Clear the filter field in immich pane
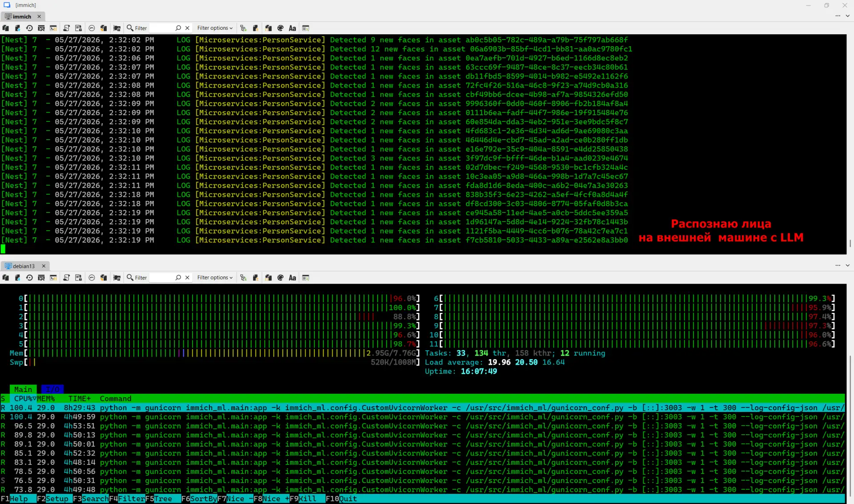Screen dimensions: 854x504 pos(187,28)
